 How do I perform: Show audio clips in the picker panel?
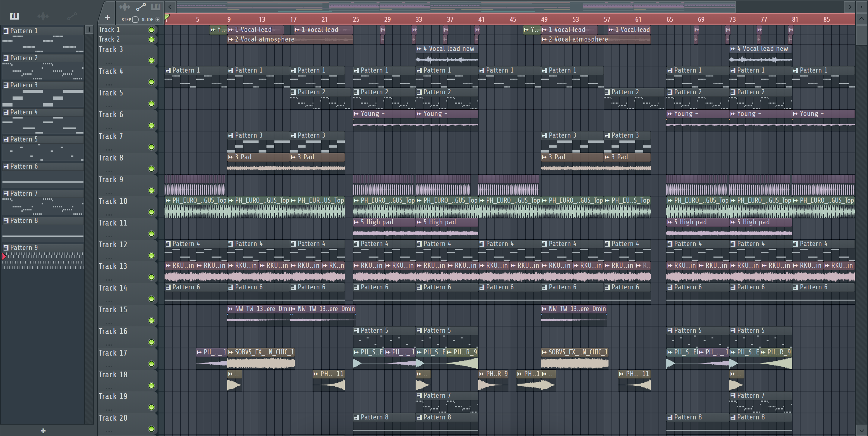click(x=43, y=16)
